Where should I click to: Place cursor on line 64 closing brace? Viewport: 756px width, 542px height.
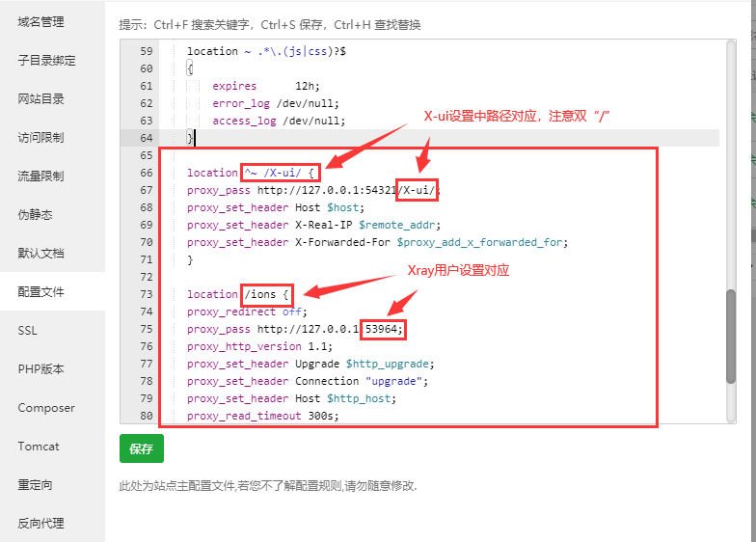[x=190, y=138]
